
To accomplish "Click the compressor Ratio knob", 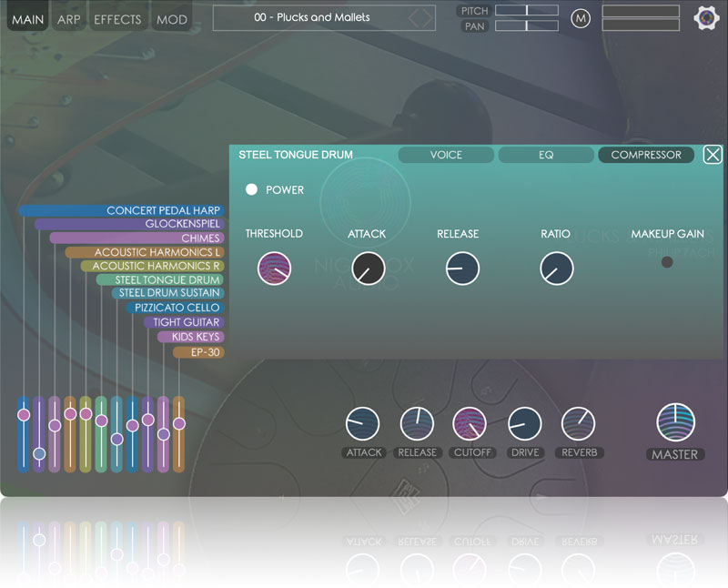I will click(x=557, y=269).
